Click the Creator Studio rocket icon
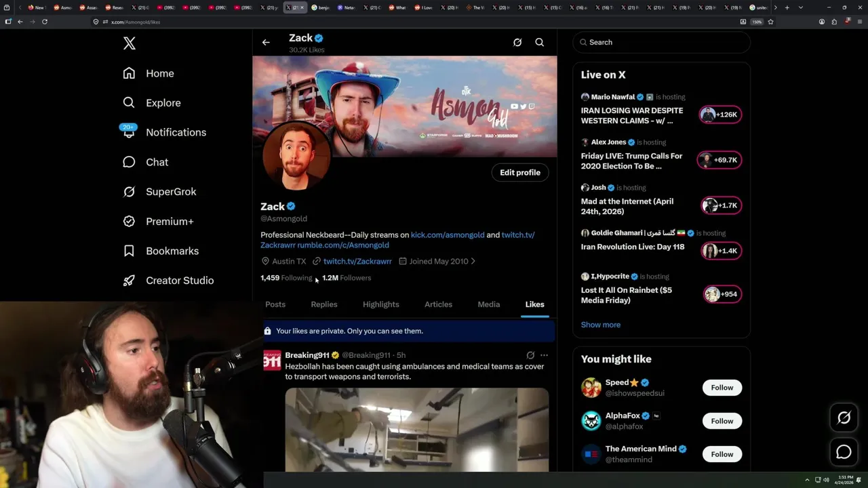 tap(129, 281)
